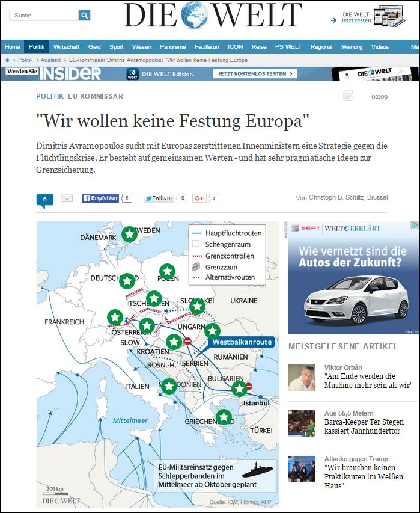
Task: Open the Viktor Orbán article thumbnail
Action: [x=302, y=378]
